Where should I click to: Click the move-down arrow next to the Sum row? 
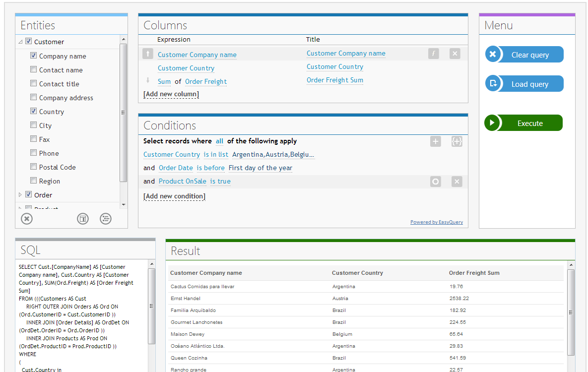[147, 81]
